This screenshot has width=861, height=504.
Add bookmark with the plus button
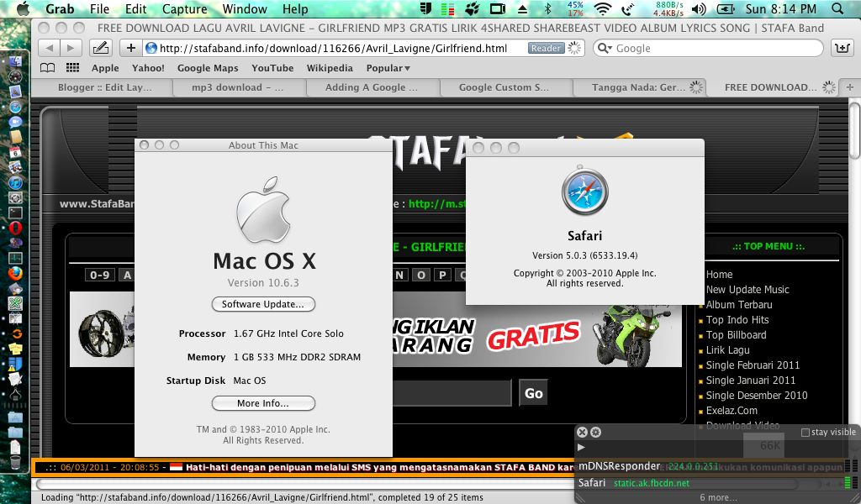click(x=130, y=48)
